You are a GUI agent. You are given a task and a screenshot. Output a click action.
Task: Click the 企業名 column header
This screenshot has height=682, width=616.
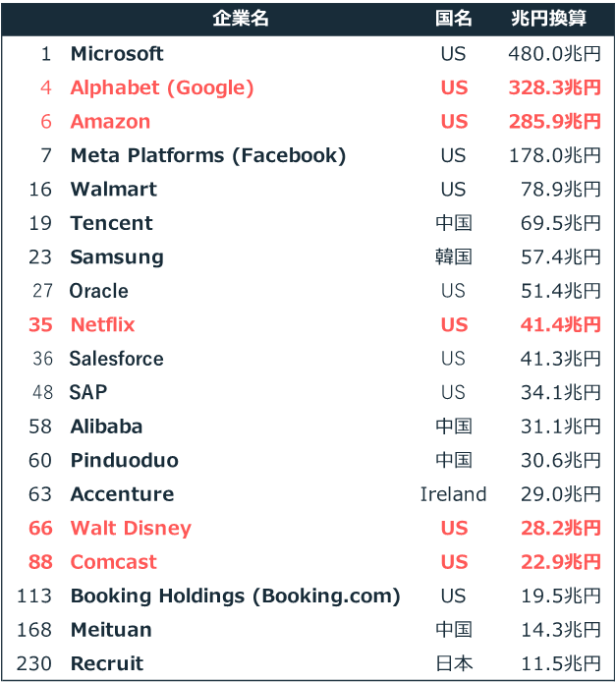click(241, 19)
